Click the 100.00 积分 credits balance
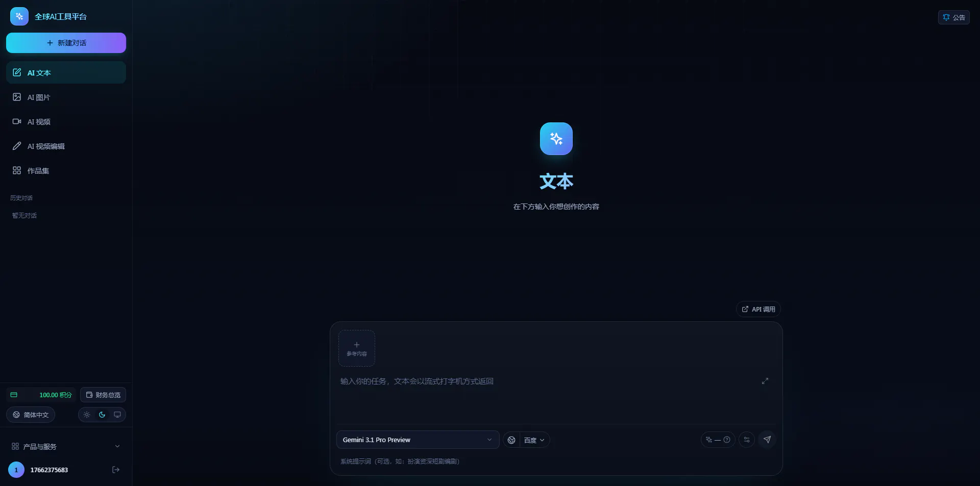980x486 pixels. point(41,395)
